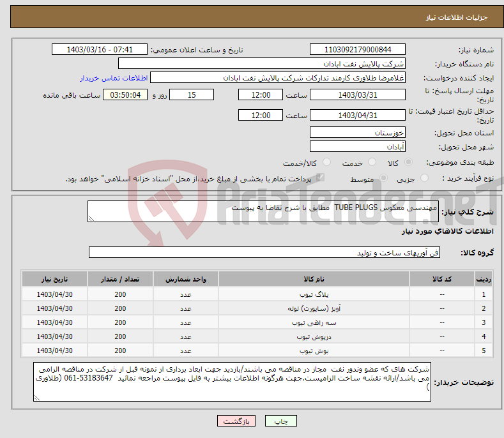
Task: Click the delivery city field آبادان
Action: 358,147
